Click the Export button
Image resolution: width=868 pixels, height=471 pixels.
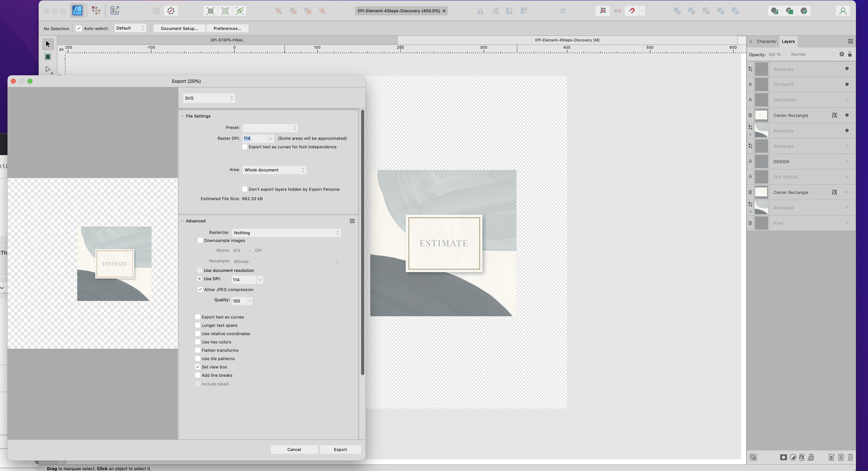click(x=340, y=450)
